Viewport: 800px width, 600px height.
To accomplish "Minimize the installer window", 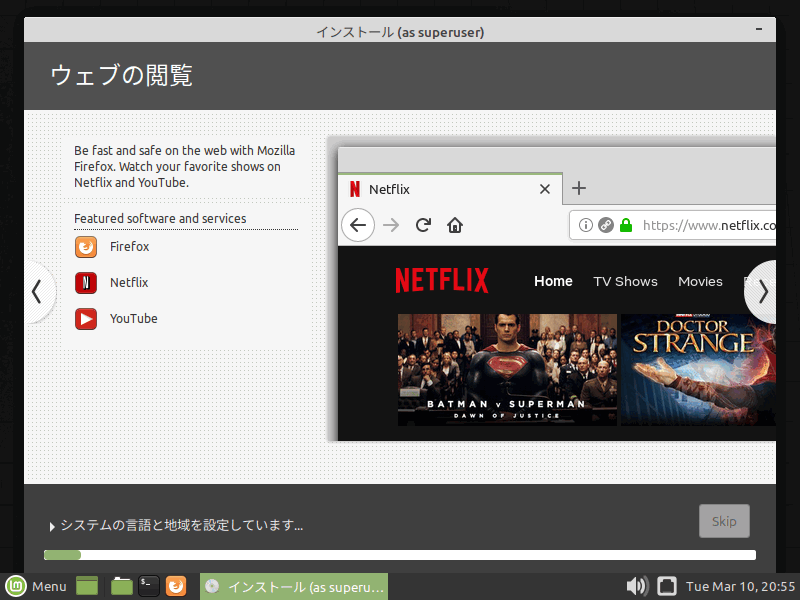I will click(759, 29).
